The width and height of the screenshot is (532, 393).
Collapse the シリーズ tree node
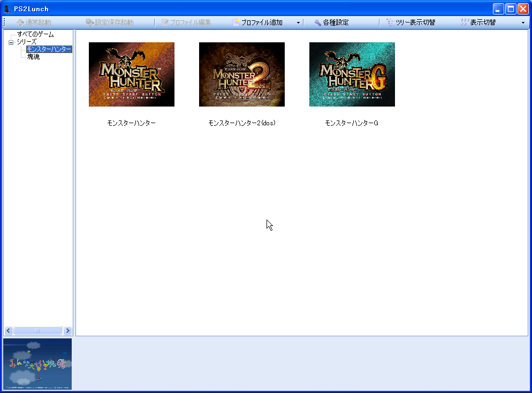(x=11, y=42)
